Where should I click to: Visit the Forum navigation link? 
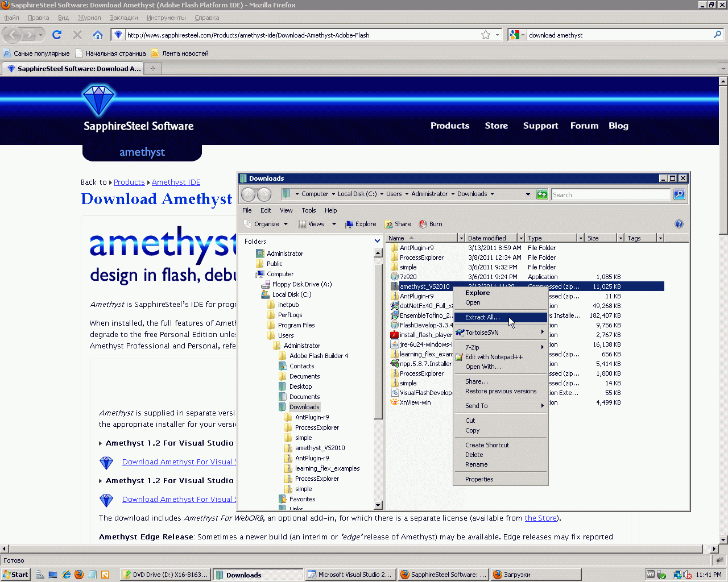point(584,126)
